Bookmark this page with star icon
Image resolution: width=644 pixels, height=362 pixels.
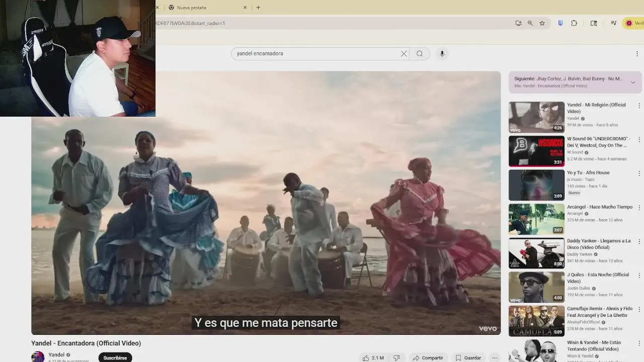(x=542, y=23)
